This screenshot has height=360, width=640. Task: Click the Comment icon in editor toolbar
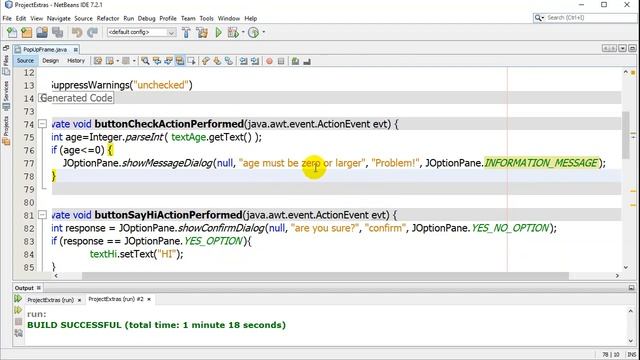(x=296, y=61)
